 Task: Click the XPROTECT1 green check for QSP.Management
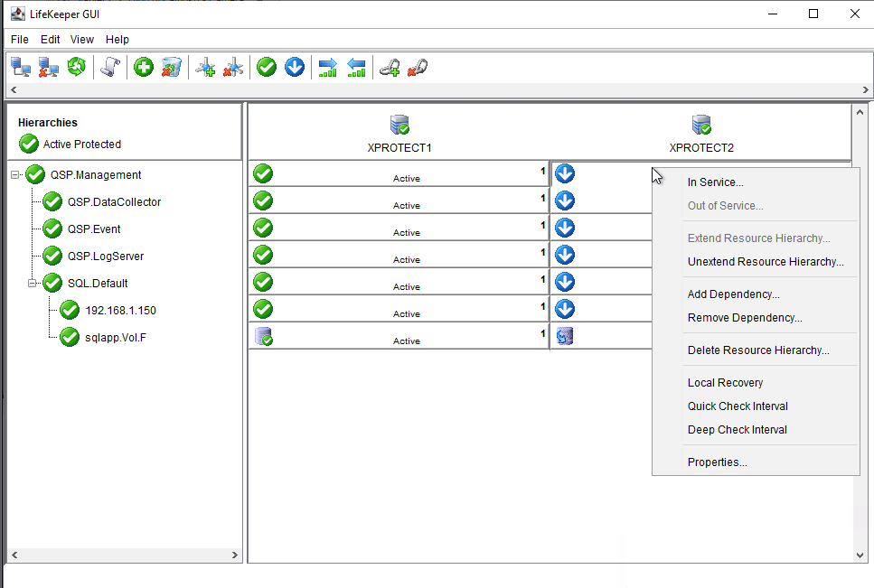pos(263,173)
